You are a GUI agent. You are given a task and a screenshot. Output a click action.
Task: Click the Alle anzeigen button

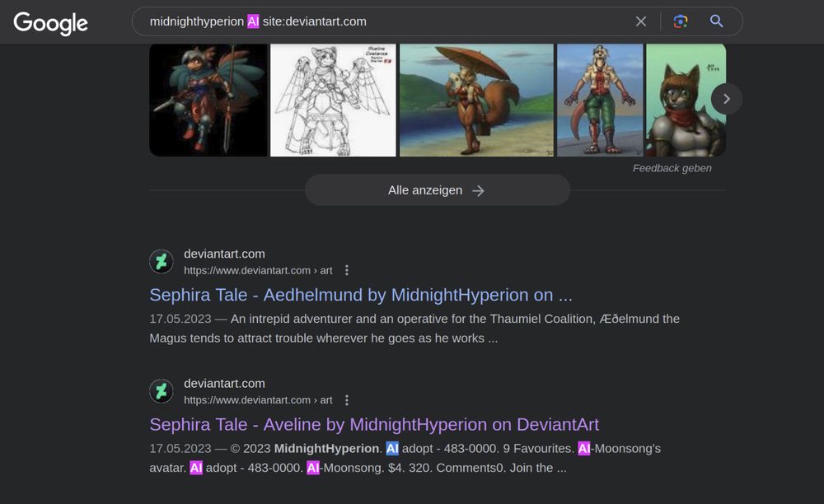pyautogui.click(x=438, y=190)
